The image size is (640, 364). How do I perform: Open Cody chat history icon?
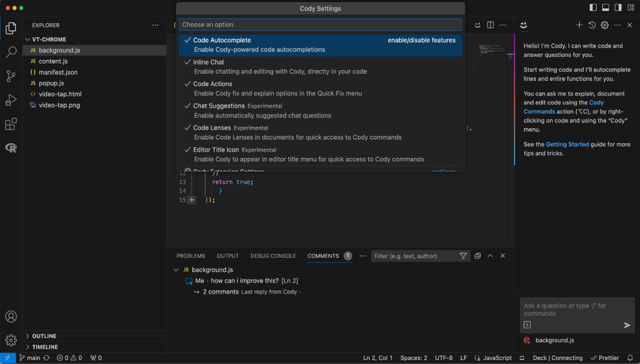pyautogui.click(x=592, y=25)
